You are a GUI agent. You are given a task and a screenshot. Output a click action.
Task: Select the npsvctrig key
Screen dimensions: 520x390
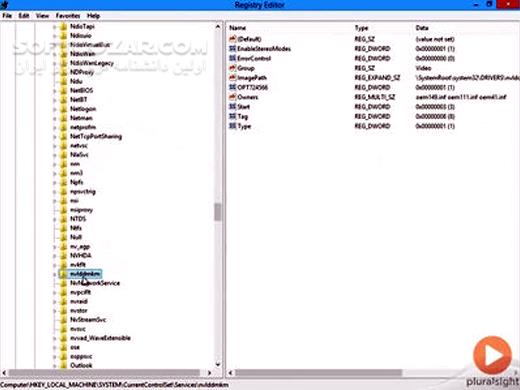(x=83, y=192)
